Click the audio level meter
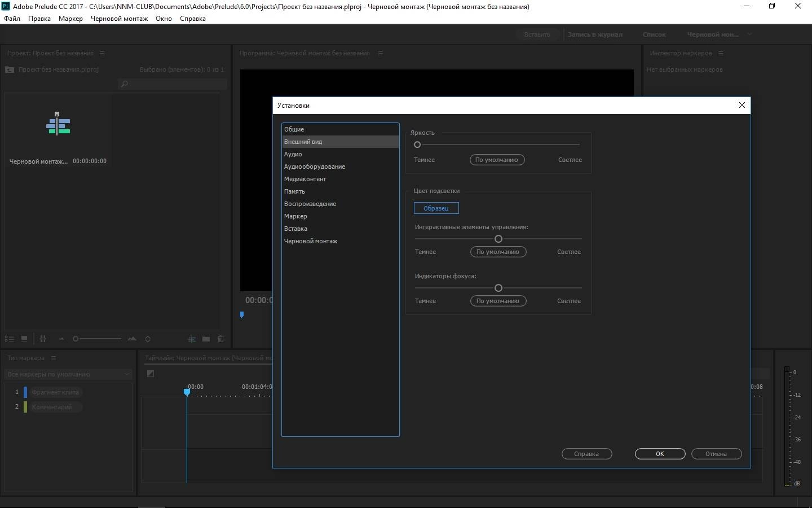The height and width of the screenshot is (508, 812). pyautogui.click(x=787, y=426)
